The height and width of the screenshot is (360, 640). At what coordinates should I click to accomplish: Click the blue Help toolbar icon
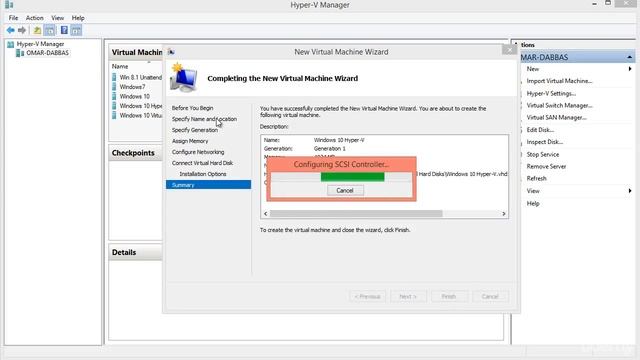click(64, 30)
